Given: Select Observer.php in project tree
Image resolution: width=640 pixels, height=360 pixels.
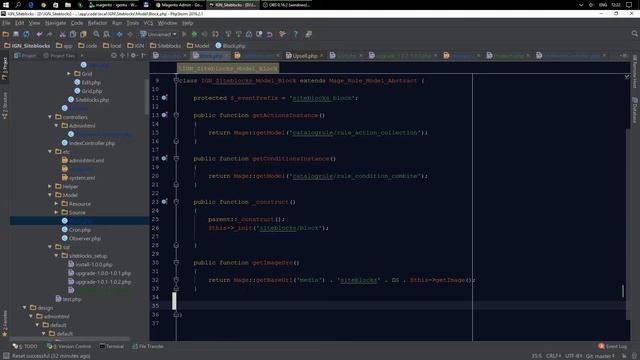Looking at the screenshot, I should pos(81,238).
